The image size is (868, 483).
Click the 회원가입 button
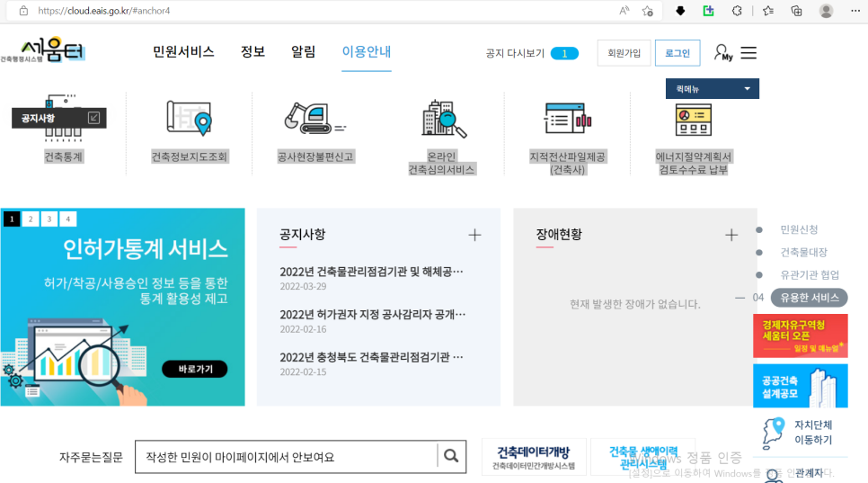point(624,53)
